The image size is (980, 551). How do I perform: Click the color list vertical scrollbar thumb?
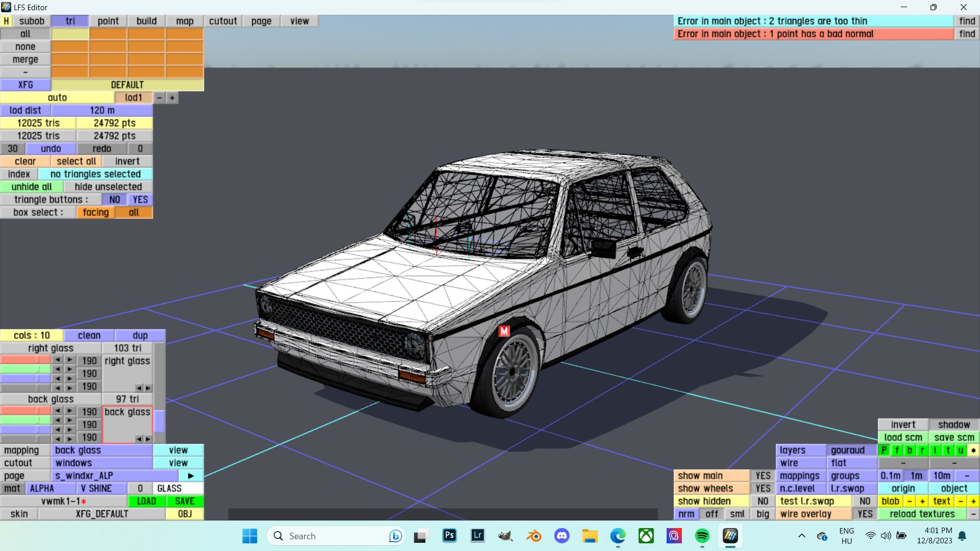159,421
